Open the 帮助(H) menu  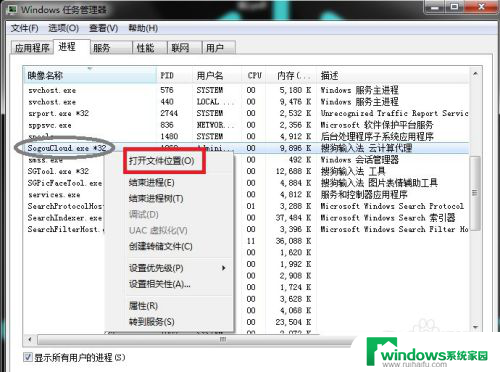(x=143, y=28)
